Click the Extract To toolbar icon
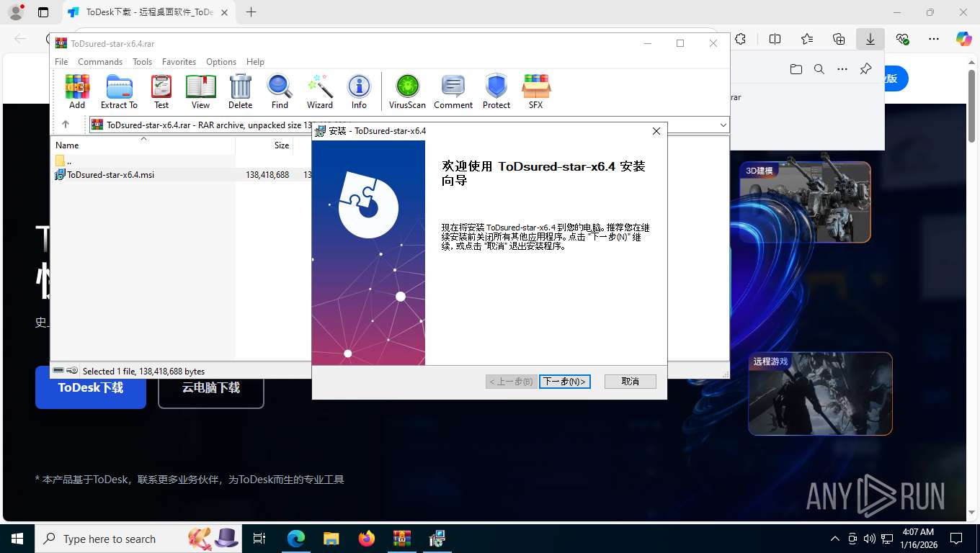 coord(119,91)
